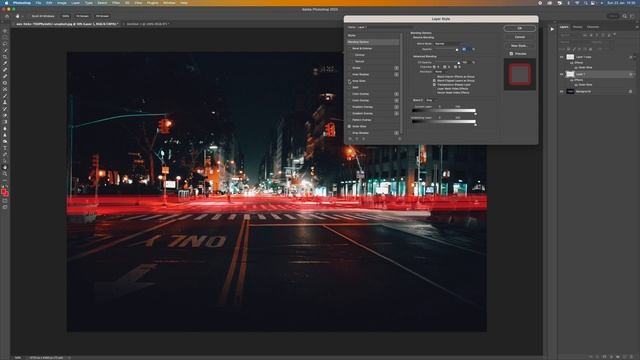Toggle the Preview checkbox
Image resolution: width=640 pixels, height=360 pixels.
(x=511, y=54)
